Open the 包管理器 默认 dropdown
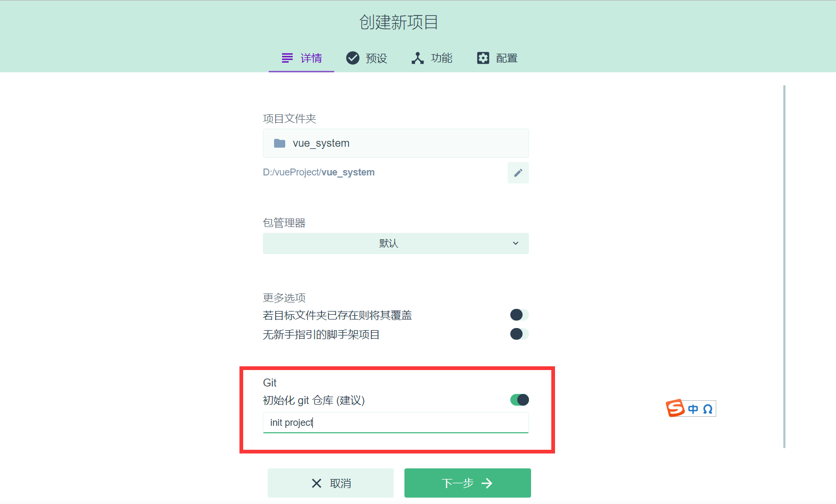This screenshot has width=836, height=504. pyautogui.click(x=395, y=243)
